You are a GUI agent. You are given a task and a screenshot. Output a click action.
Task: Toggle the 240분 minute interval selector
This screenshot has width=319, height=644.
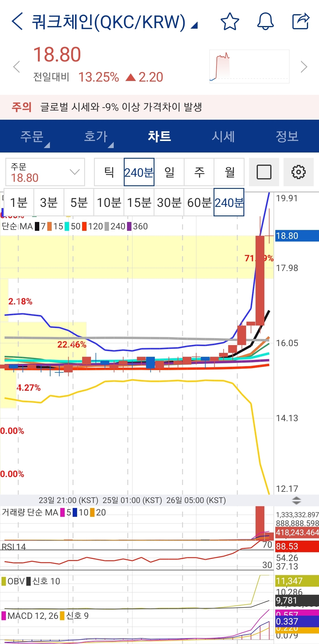[139, 172]
